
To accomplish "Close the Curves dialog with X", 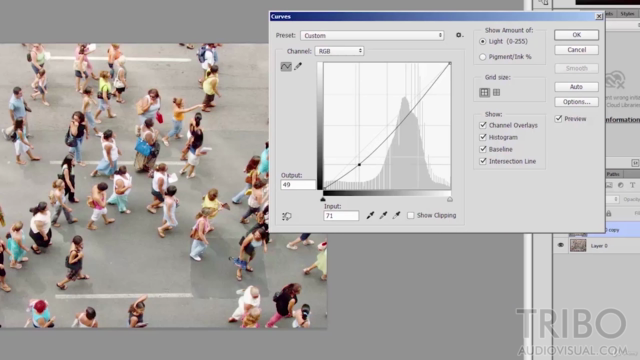I will pyautogui.click(x=599, y=16).
